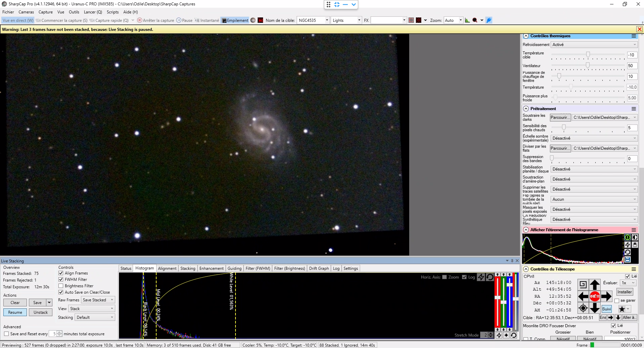Collapse the Prétraitement panel
The height and width of the screenshot is (348, 644).
(x=526, y=109)
